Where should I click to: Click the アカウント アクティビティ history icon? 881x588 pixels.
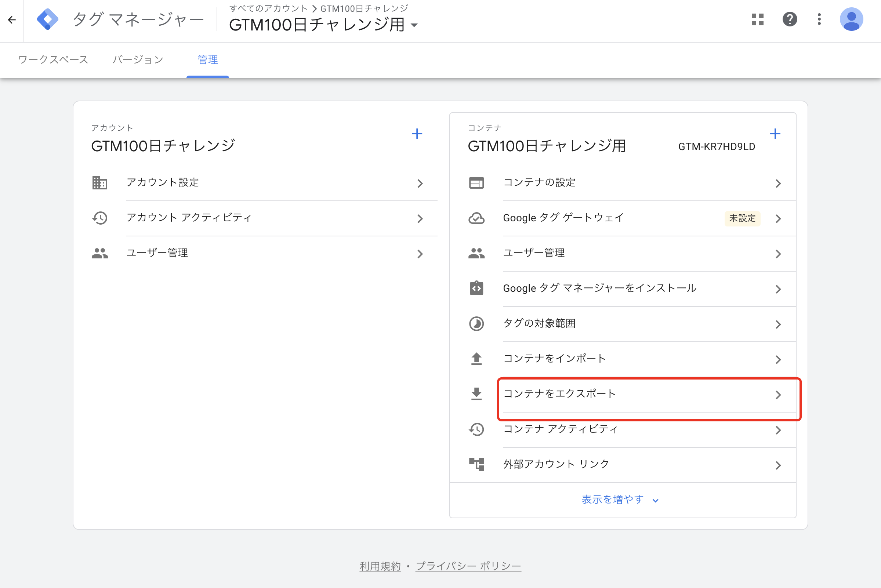99,218
